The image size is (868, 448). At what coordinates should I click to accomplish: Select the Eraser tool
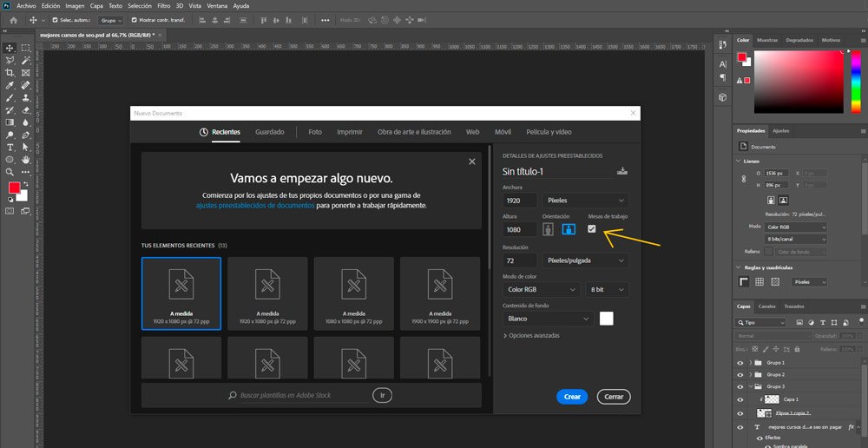pos(25,109)
